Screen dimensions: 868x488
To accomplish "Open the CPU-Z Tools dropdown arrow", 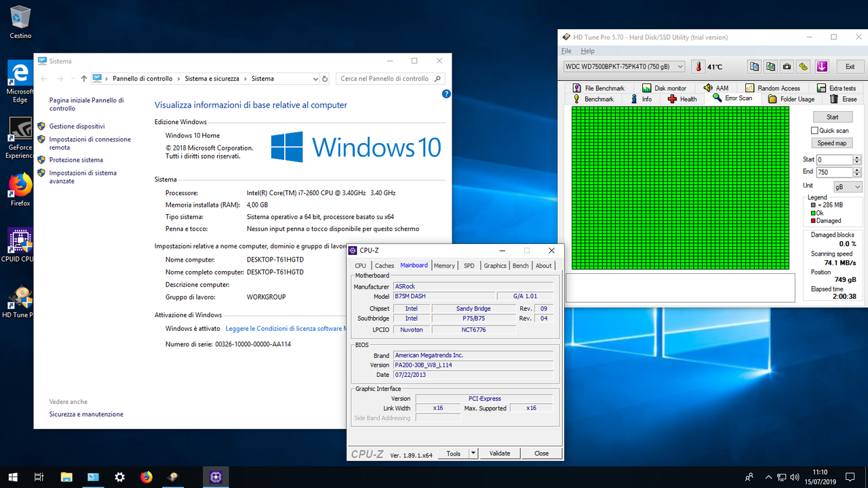I will pyautogui.click(x=473, y=453).
